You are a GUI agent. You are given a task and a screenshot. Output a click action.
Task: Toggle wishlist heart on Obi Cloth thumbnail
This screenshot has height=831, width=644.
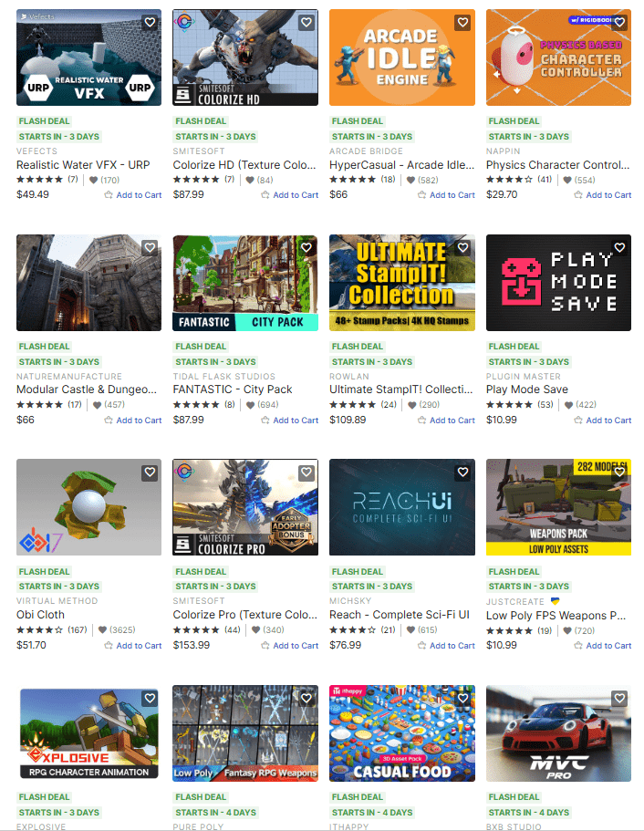pos(150,473)
